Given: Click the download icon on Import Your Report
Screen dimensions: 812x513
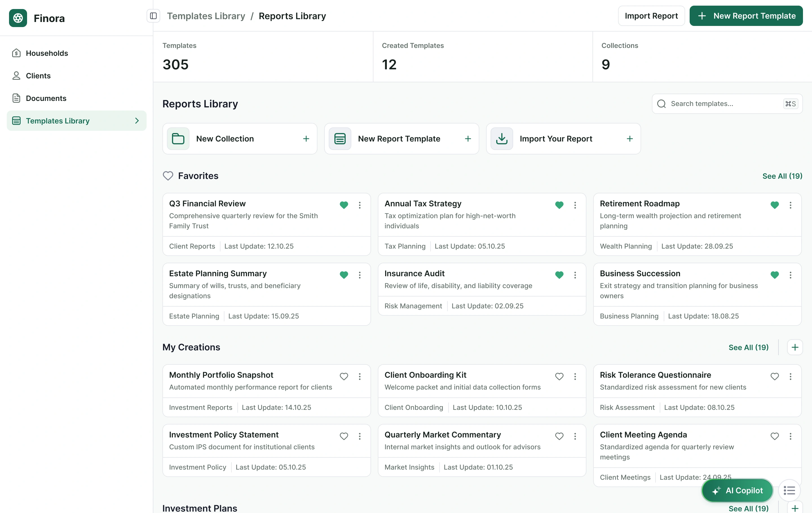Looking at the screenshot, I should [502, 138].
